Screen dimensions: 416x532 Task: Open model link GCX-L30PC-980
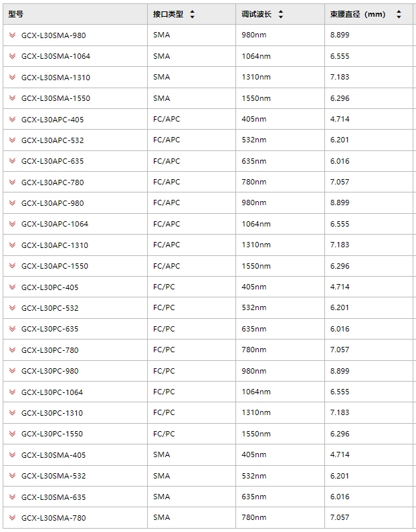(x=49, y=371)
